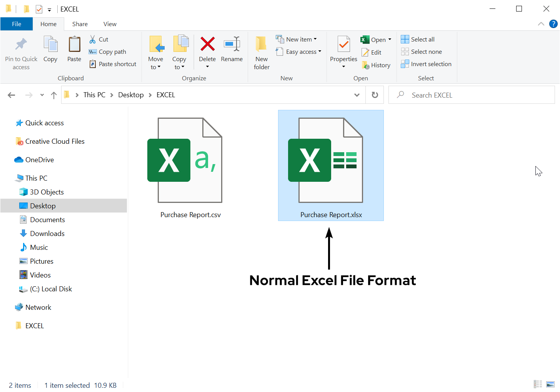The width and height of the screenshot is (560, 392).
Task: Pin to Quick access using the pushpin icon
Action: tap(21, 45)
